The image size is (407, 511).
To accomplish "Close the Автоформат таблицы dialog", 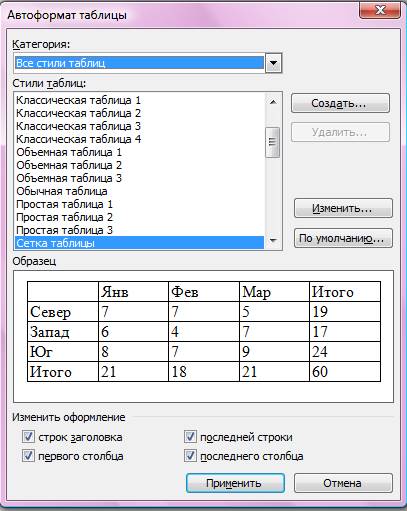I will (x=380, y=11).
